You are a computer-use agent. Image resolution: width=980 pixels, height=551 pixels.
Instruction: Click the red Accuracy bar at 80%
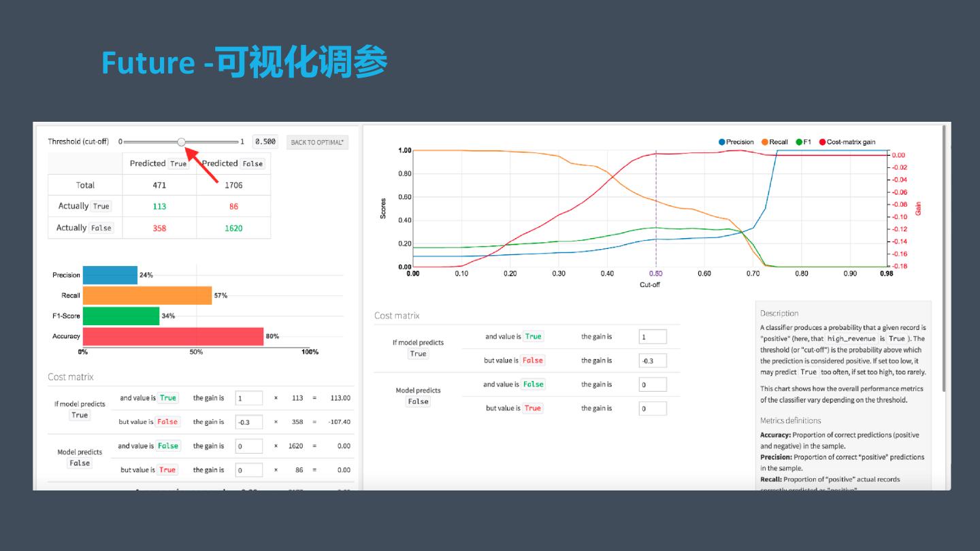tap(173, 336)
